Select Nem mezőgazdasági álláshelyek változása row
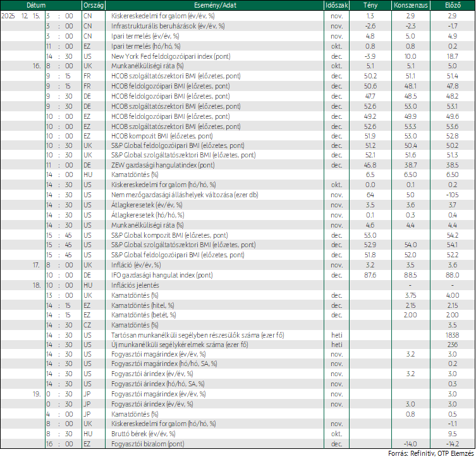Image resolution: width=476 pixels, height=459 pixels. [238, 195]
